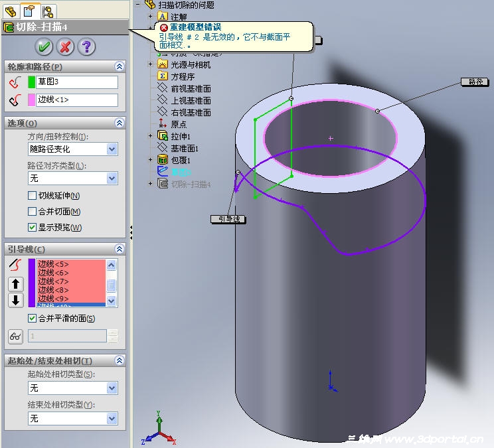Screen dimensions: 494x448
Task: Click the profile field containing 草图3
Action: (x=77, y=82)
